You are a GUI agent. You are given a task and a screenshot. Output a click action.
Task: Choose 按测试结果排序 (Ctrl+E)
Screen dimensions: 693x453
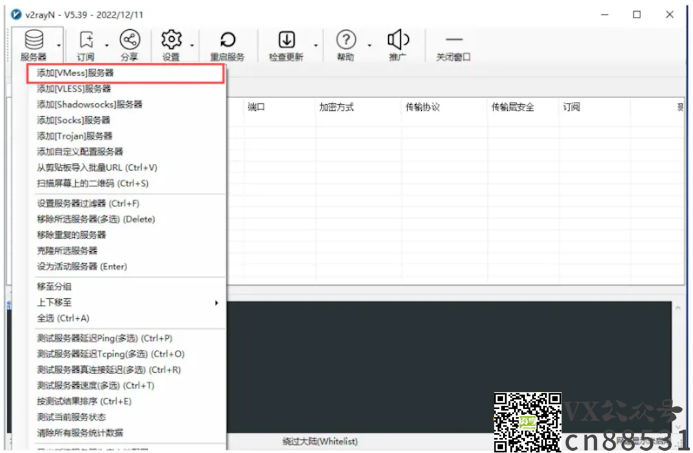pos(84,401)
